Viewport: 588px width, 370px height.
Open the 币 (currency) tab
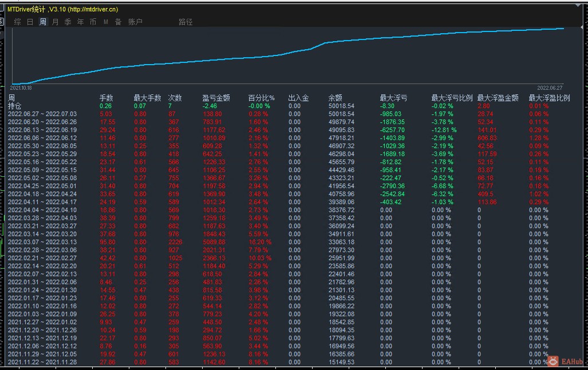tap(93, 22)
